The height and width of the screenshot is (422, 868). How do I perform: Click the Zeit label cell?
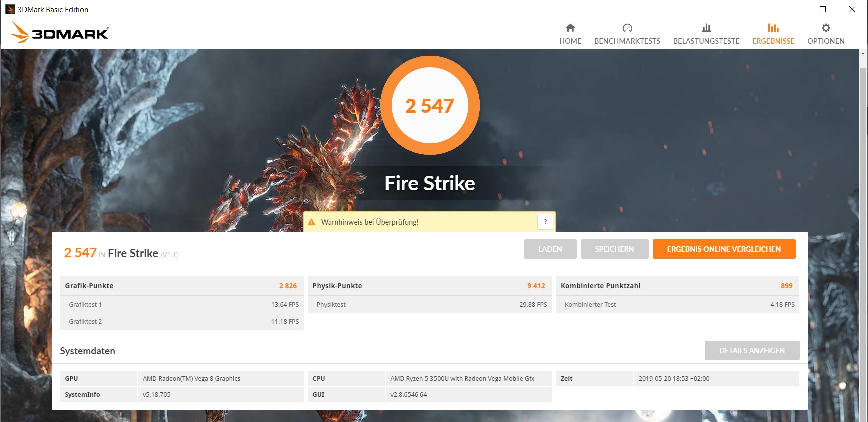pos(594,378)
